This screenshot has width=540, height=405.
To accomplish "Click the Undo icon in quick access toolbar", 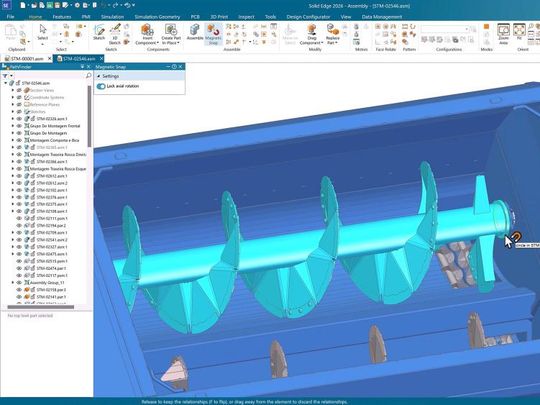I will pos(103,5).
